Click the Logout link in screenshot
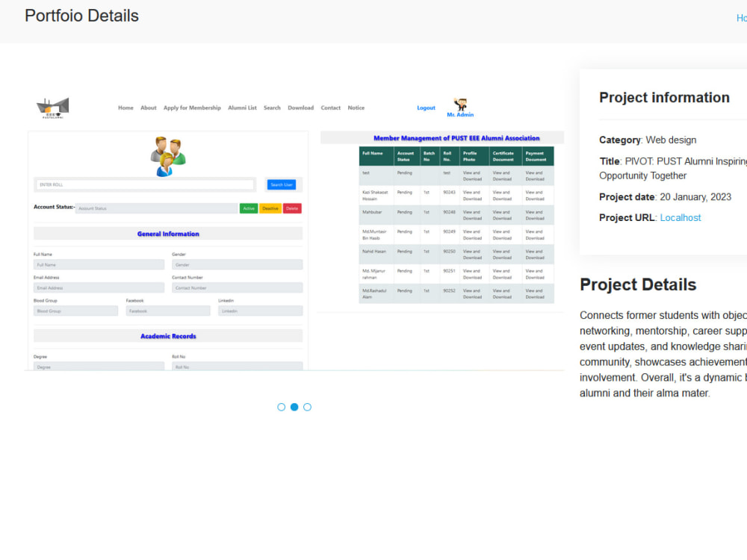Viewport: 747px width, 560px height. [x=426, y=108]
